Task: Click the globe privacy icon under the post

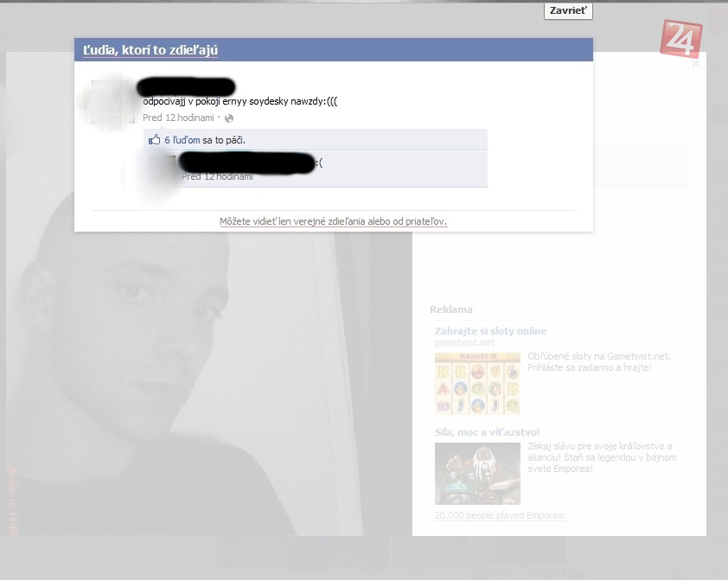Action: [x=229, y=118]
